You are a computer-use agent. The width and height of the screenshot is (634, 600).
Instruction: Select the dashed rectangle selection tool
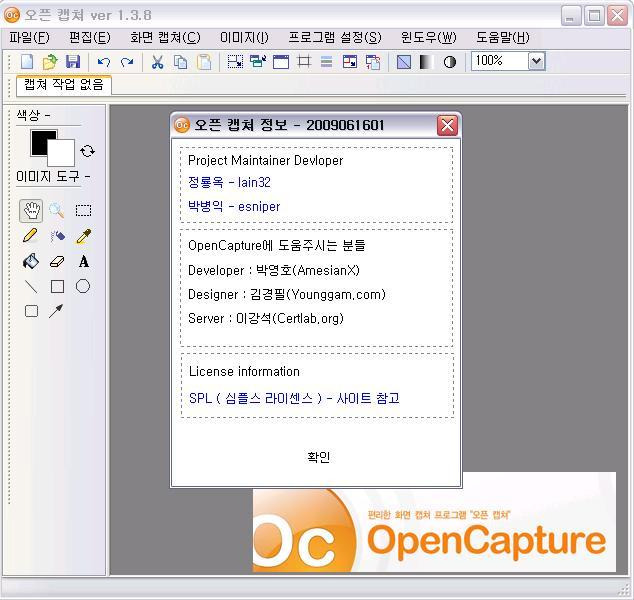tap(83, 211)
